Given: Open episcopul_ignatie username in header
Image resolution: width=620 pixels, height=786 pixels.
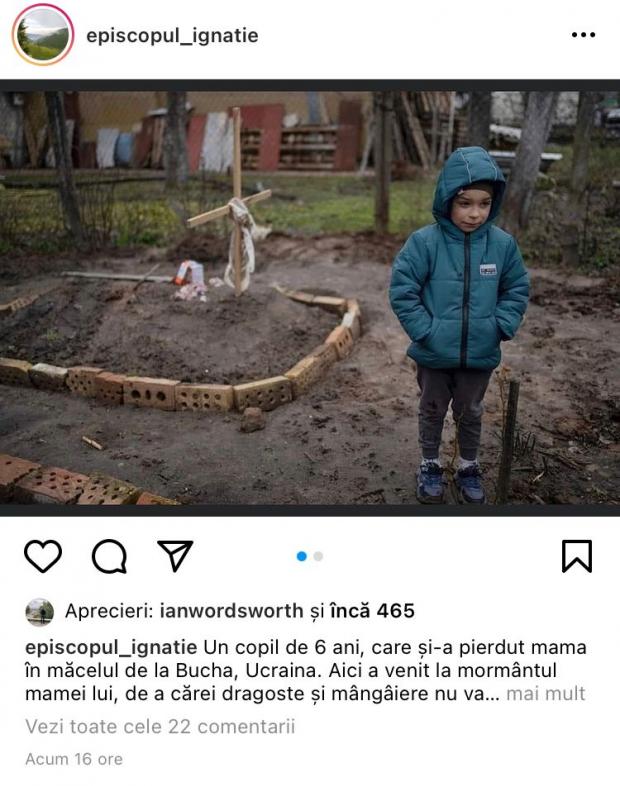Looking at the screenshot, I should click(172, 36).
